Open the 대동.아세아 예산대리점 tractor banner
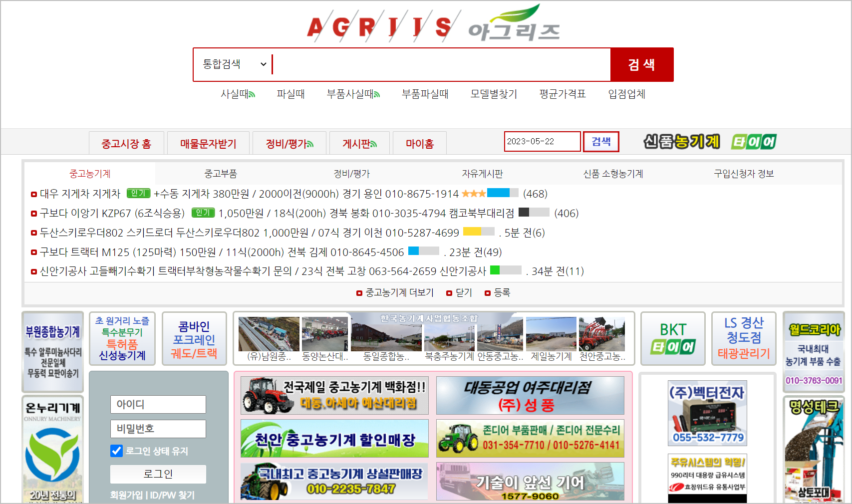 (334, 396)
